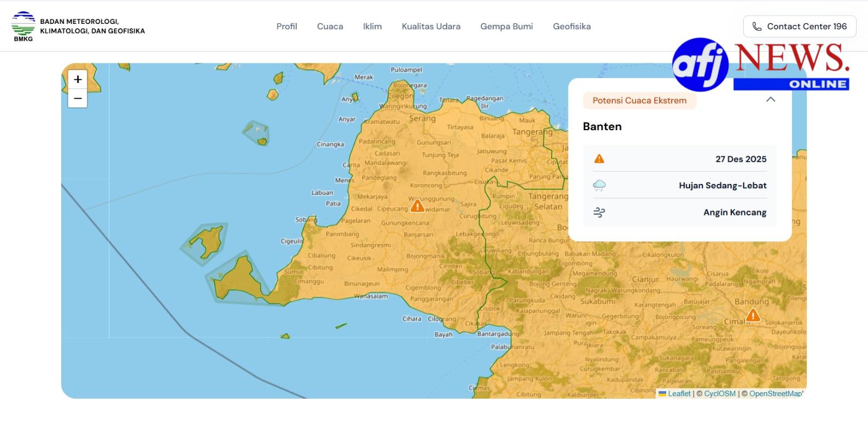Click the OpenStreetMap attribution link
Image resolution: width=868 pixels, height=427 pixels.
(775, 394)
